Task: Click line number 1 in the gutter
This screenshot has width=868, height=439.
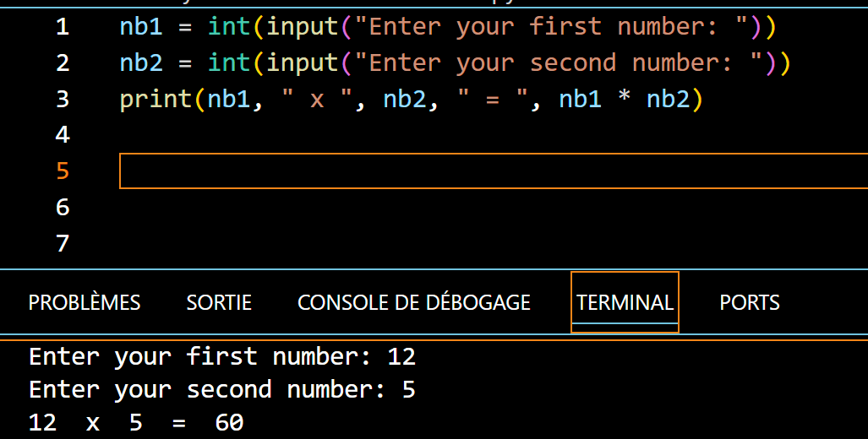Action: click(63, 27)
